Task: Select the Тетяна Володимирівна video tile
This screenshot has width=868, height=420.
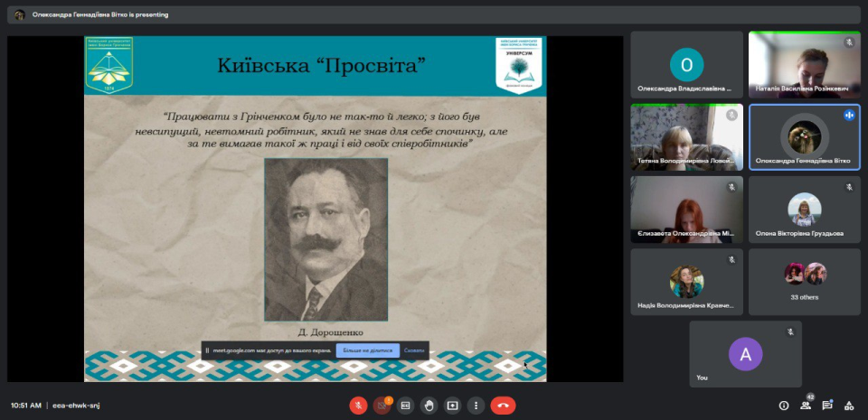Action: coord(686,136)
